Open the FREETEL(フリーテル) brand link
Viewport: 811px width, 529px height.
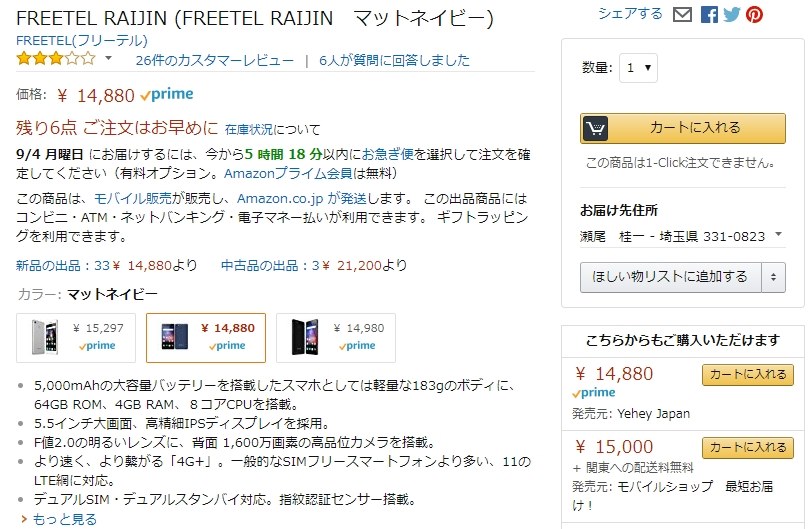[82, 41]
